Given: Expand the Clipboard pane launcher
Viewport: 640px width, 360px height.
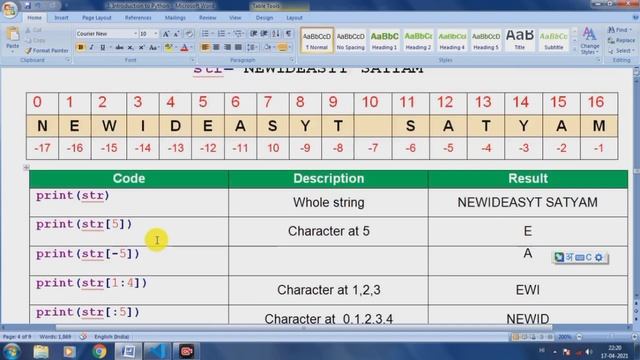Looking at the screenshot, I should pos(68,60).
